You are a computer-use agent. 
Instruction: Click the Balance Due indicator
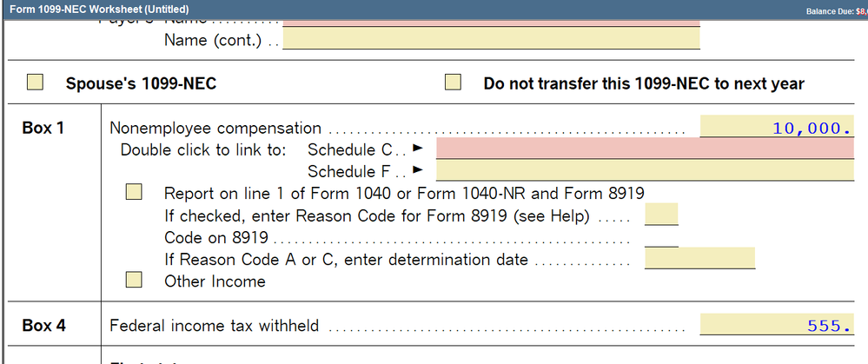tap(835, 10)
